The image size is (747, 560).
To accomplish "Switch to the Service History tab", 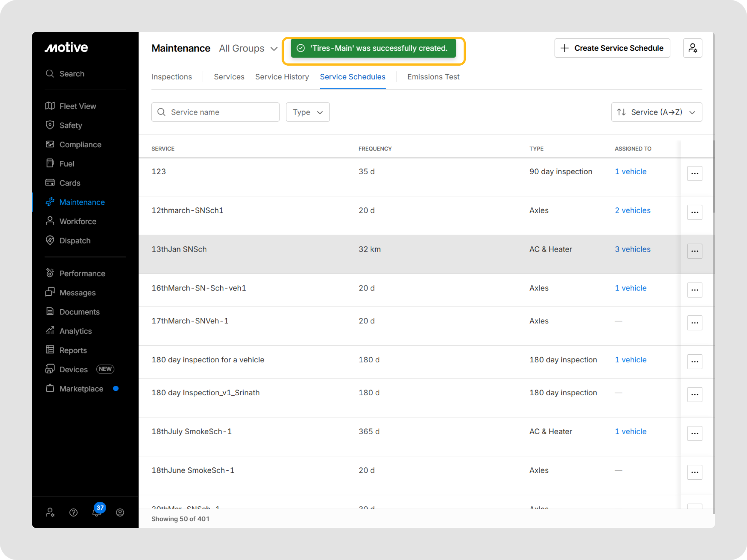I will [x=282, y=77].
